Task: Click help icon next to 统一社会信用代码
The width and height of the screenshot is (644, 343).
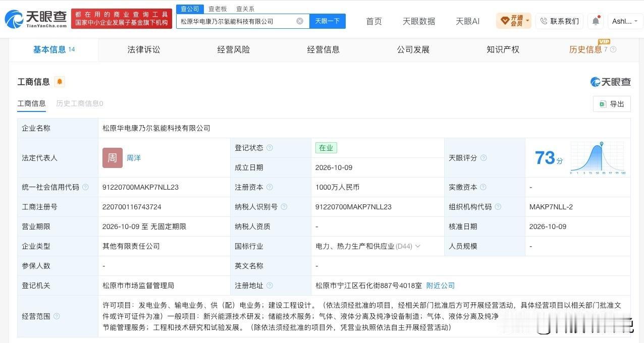Action: pyautogui.click(x=85, y=187)
